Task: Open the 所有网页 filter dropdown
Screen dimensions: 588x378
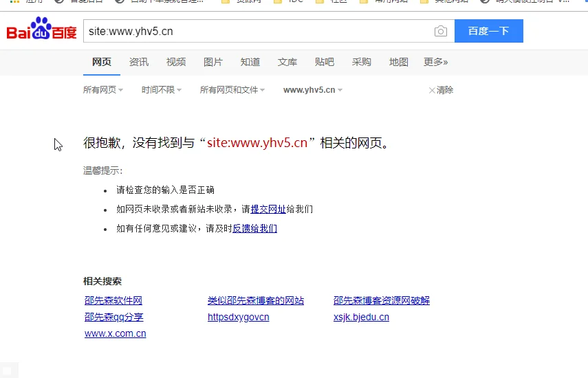Action: click(103, 90)
